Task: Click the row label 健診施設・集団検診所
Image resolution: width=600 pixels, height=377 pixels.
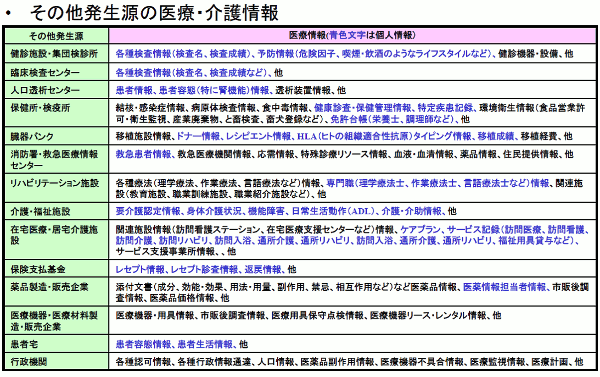Action: (x=54, y=54)
